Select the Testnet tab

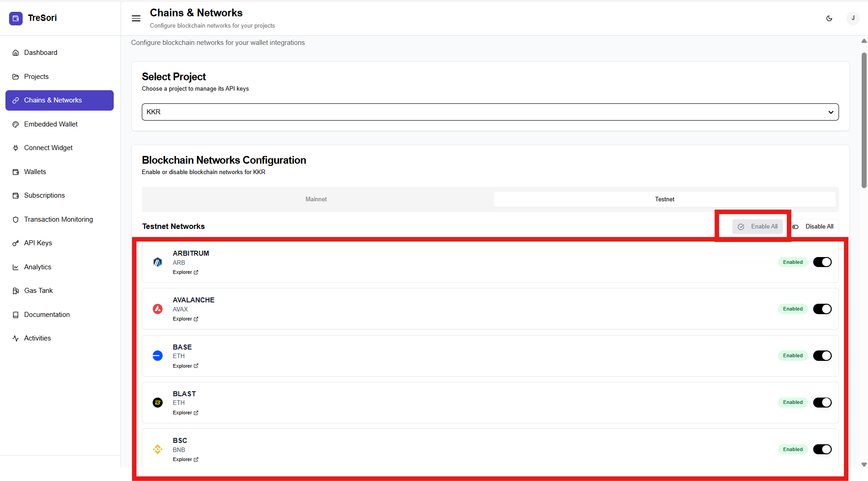click(664, 199)
